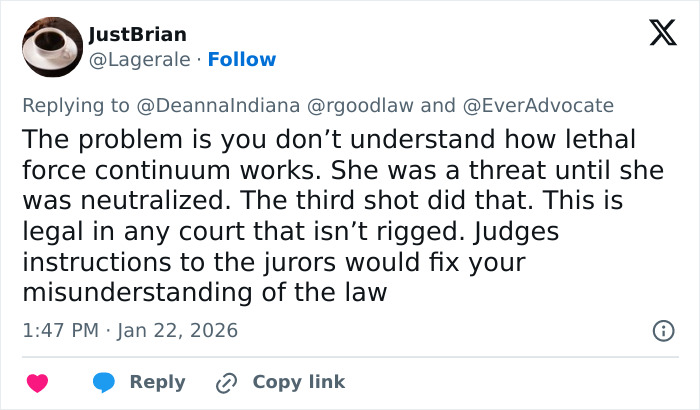This screenshot has width=700, height=410.
Task: Open the Twitter info circle icon
Action: click(x=662, y=330)
